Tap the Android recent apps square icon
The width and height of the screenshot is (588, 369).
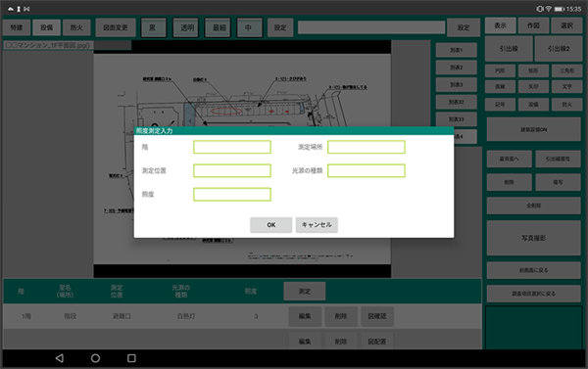pyautogui.click(x=131, y=358)
